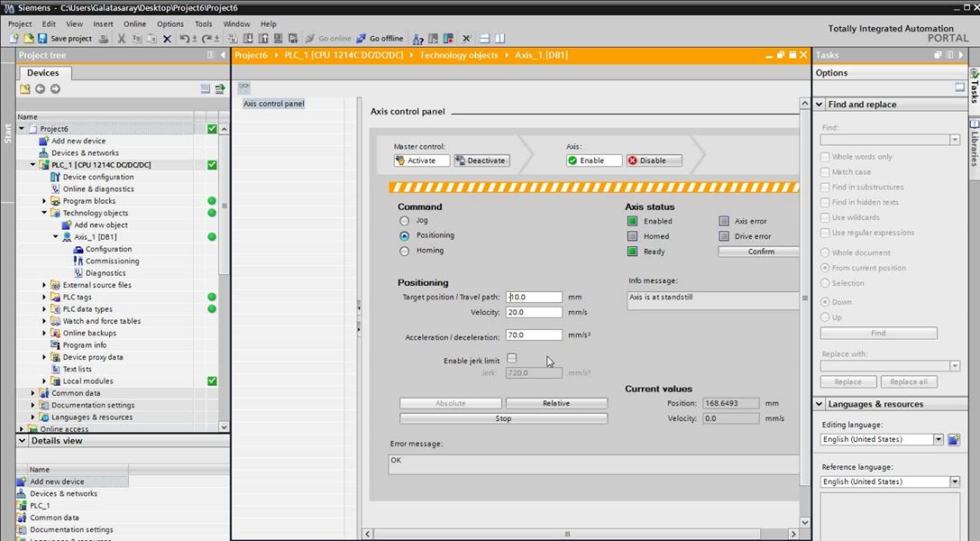Click the Split editor horizontally icon
Image resolution: width=980 pixels, height=541 pixels.
tap(485, 38)
